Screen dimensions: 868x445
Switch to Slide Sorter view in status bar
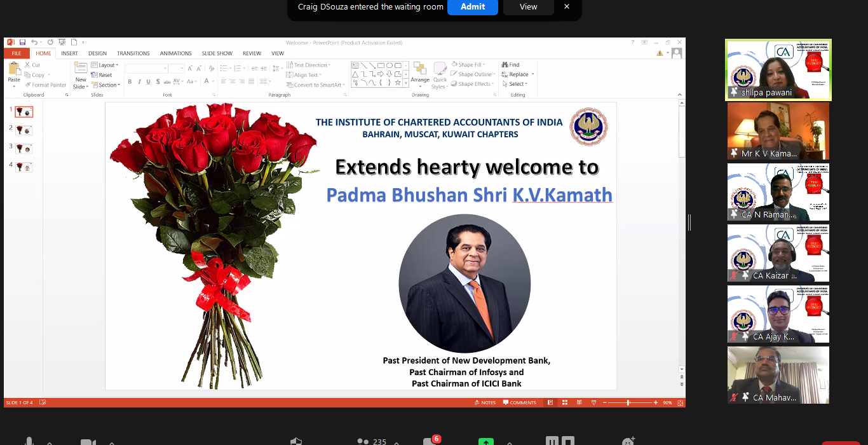click(x=564, y=402)
